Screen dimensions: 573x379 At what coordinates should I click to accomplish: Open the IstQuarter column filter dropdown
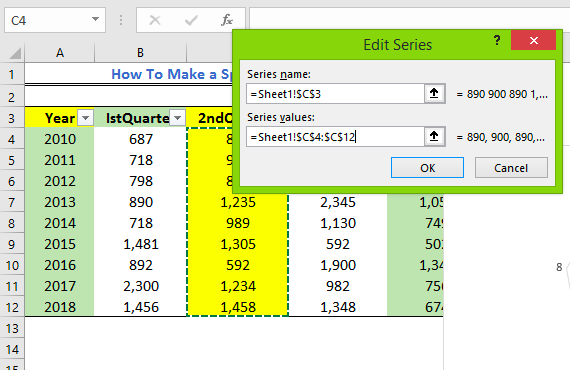178,118
